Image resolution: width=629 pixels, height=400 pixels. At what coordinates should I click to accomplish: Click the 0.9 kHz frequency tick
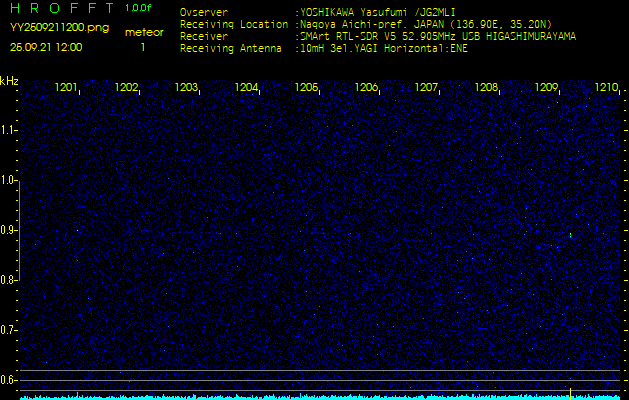click(x=9, y=230)
